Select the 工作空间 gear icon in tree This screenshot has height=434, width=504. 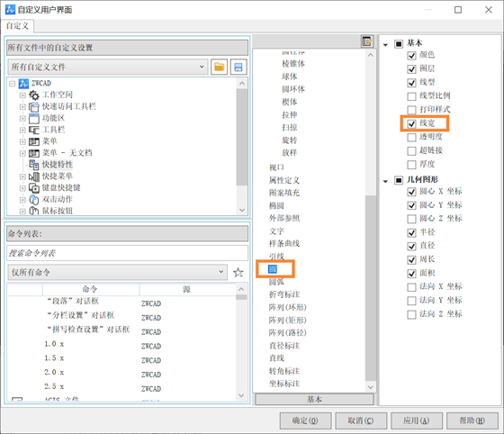tap(34, 95)
